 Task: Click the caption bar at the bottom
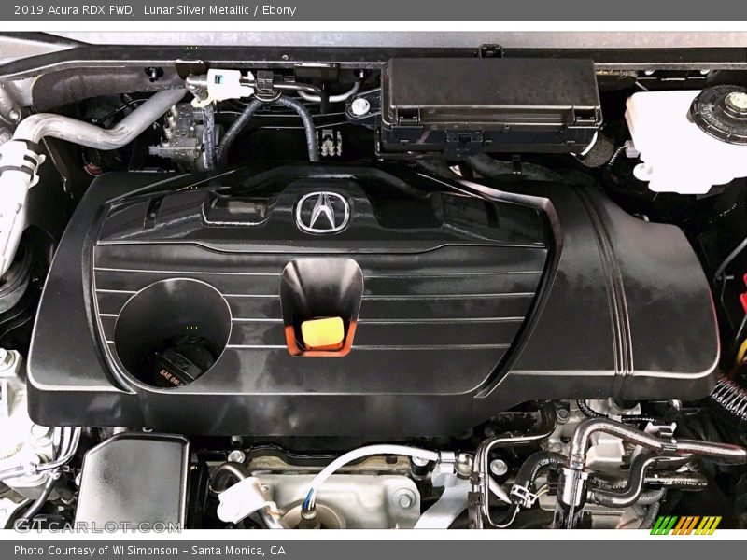[373, 550]
